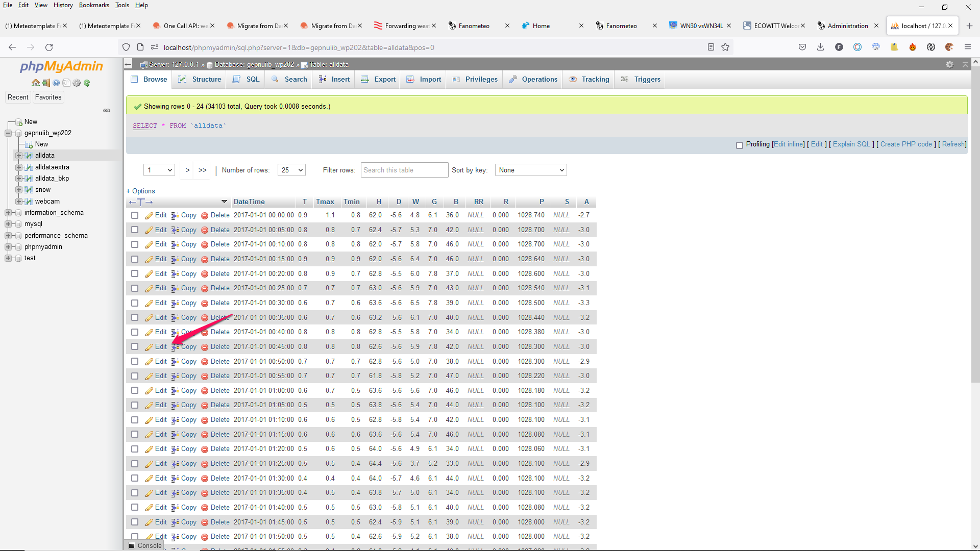
Task: Open the Number of rows dropdown
Action: 291,170
